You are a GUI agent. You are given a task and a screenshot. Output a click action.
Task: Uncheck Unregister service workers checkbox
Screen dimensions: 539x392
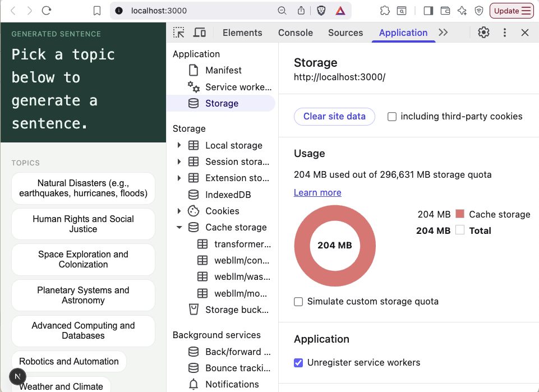coord(298,363)
